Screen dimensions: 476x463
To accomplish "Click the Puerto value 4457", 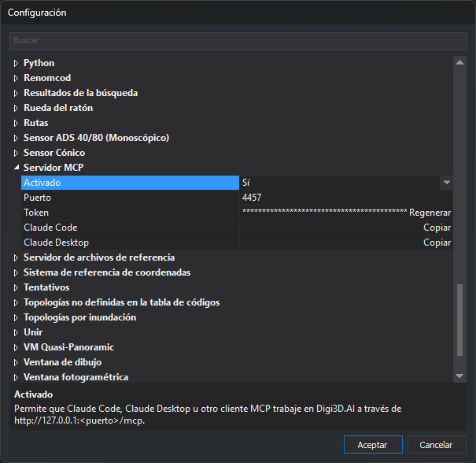I will (x=252, y=198).
